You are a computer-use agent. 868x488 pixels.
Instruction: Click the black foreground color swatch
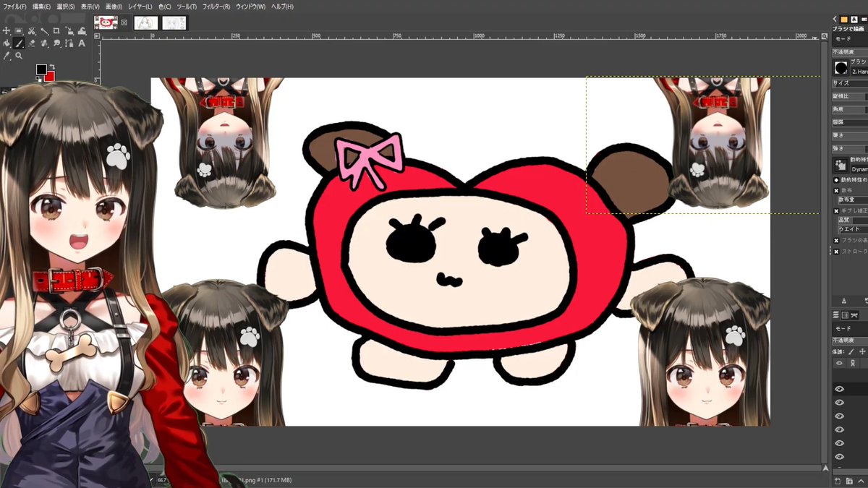41,69
